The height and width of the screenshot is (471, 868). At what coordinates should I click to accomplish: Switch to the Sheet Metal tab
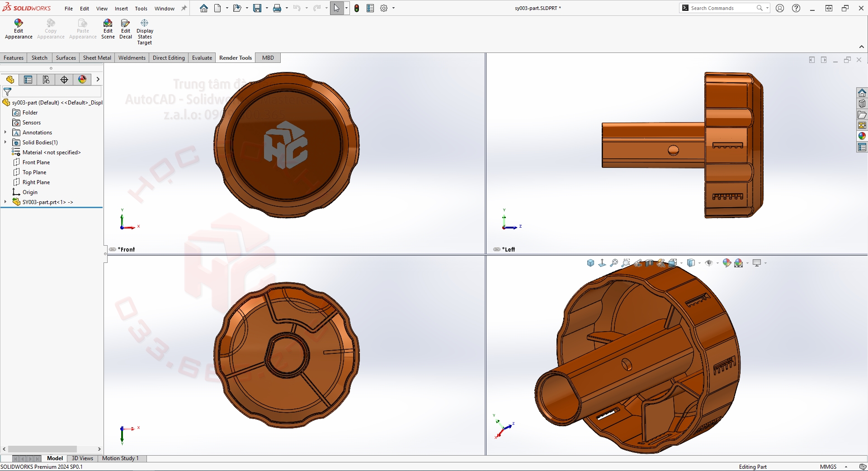(x=97, y=58)
